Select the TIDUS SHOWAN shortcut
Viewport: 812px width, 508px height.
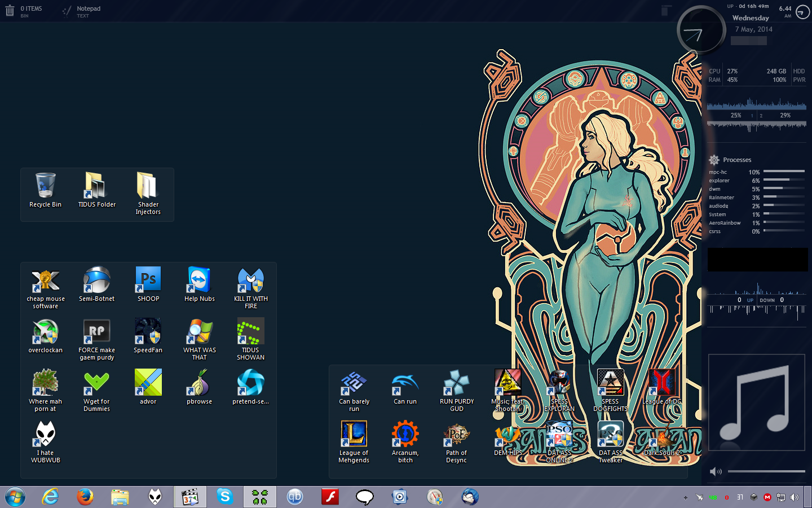click(x=251, y=340)
